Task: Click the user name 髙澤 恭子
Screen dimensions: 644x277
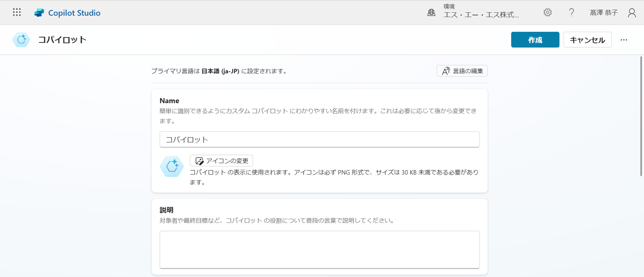Action: (x=604, y=13)
